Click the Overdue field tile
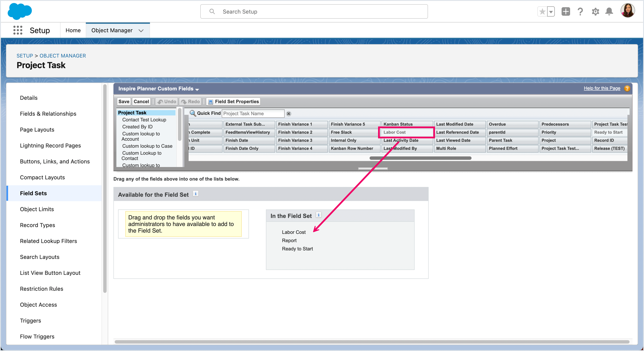 (x=512, y=124)
